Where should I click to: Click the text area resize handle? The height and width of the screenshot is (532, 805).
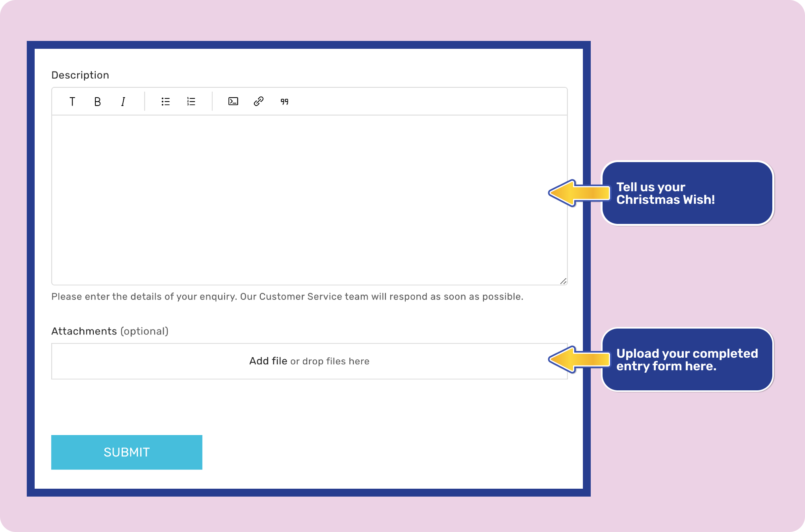coord(563,281)
